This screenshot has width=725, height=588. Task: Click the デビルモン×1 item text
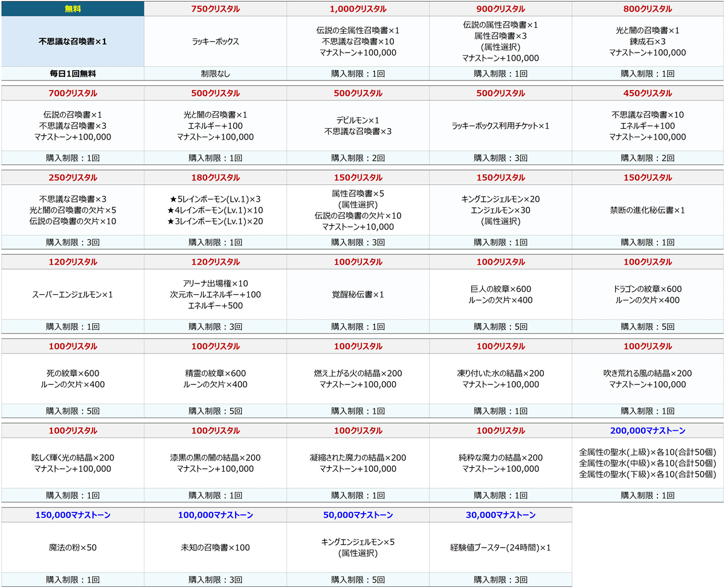pos(358,120)
